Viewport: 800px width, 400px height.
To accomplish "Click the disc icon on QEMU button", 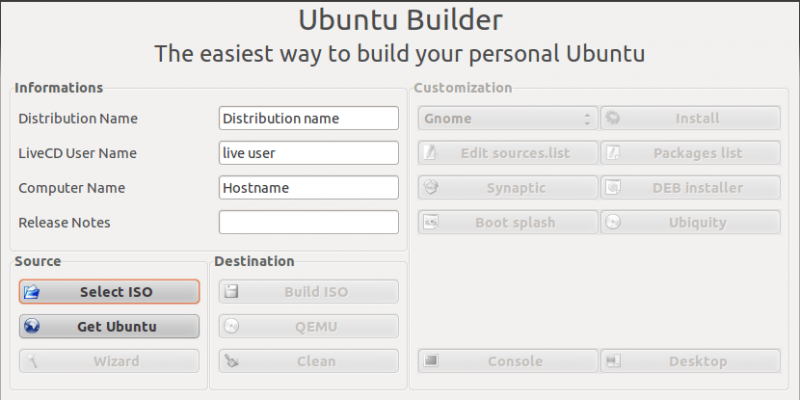I will coord(232,327).
